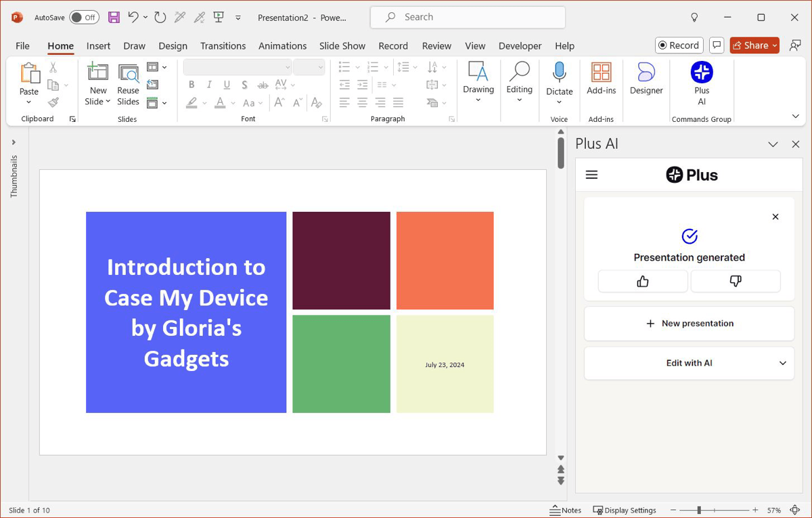Click the Center align icon
This screenshot has height=518, width=812.
point(363,103)
